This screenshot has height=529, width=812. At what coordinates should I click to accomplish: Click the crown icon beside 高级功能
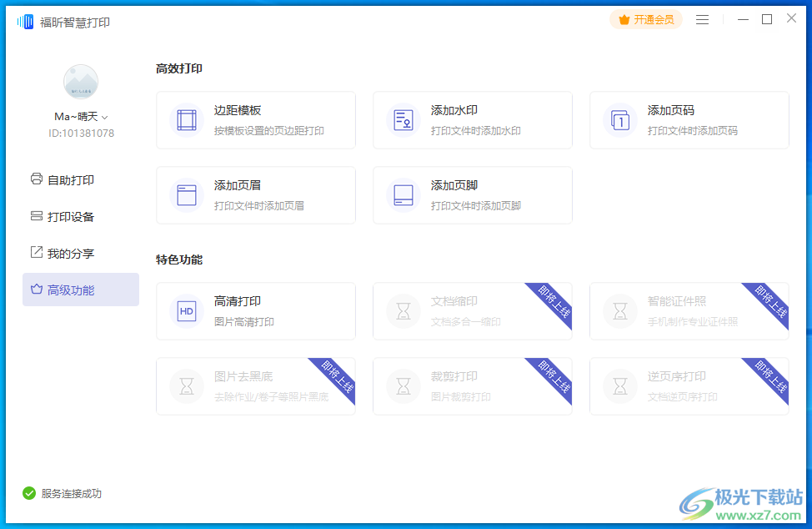(x=36, y=289)
